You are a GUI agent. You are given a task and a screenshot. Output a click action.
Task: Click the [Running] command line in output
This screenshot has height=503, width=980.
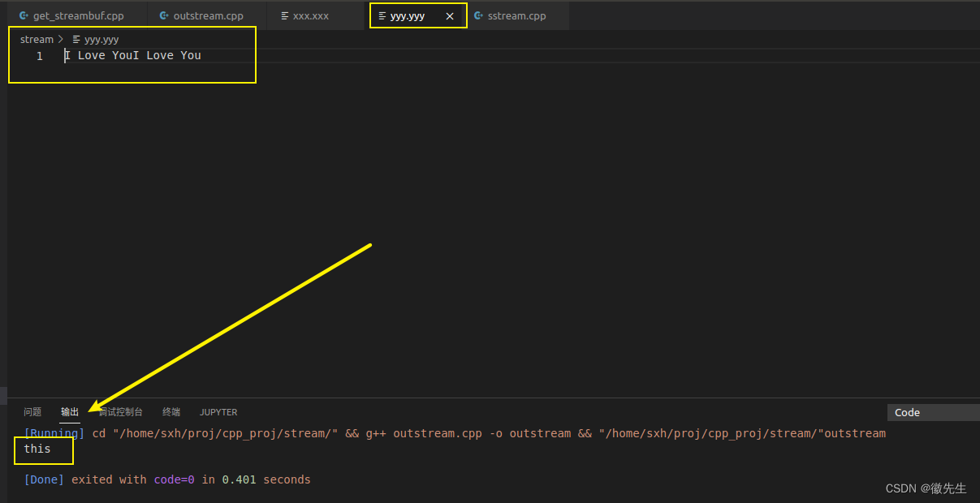tap(455, 433)
